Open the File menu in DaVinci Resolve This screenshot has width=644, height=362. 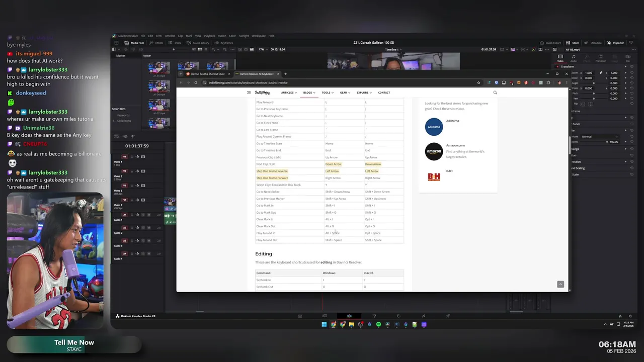pyautogui.click(x=143, y=36)
